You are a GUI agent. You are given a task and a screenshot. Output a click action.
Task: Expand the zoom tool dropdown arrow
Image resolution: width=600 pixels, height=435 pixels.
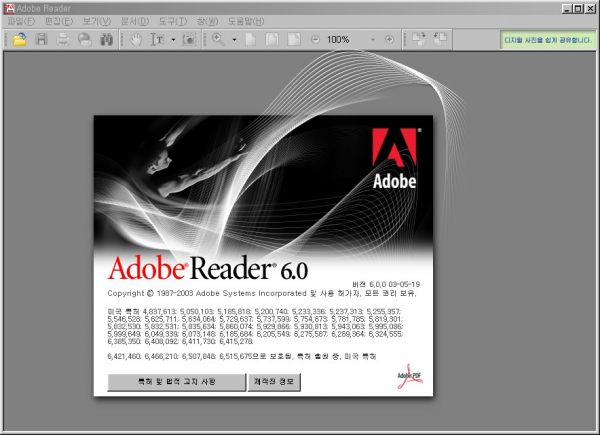tap(234, 39)
